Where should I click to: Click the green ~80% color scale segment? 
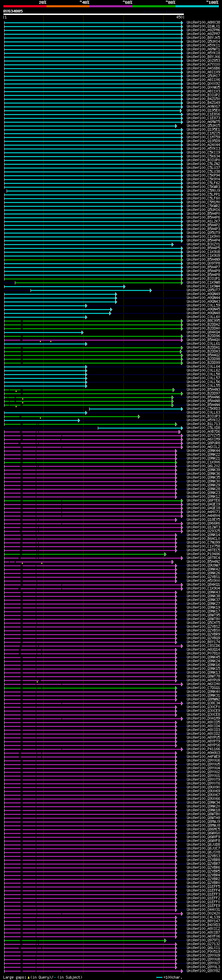pos(154,6)
